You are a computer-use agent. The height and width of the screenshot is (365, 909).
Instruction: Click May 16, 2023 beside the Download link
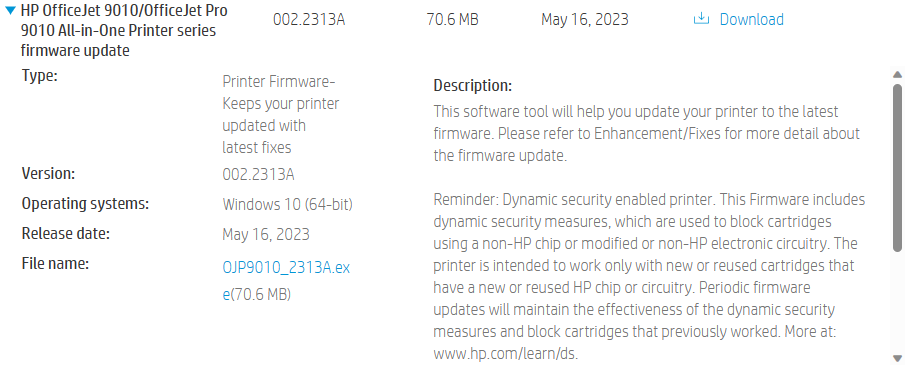pos(584,20)
